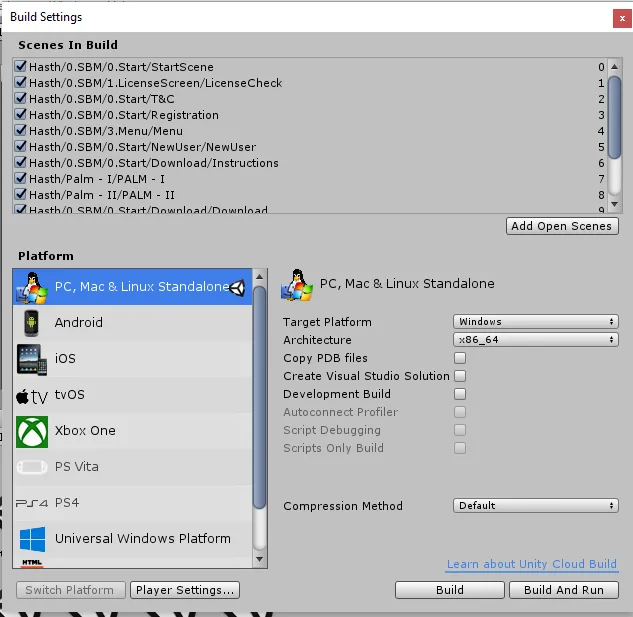The image size is (633, 617).
Task: Select Hasth/0.SBM/0.Start/Registration row text
Action: [x=124, y=115]
